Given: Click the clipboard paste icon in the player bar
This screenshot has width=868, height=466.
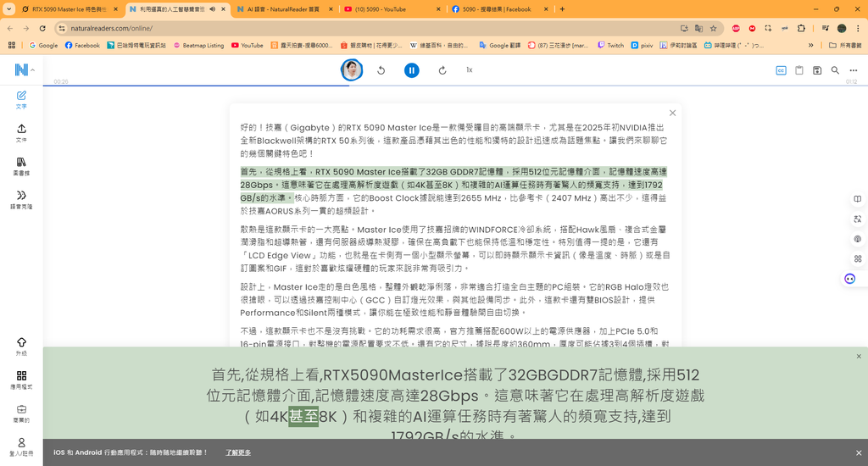Looking at the screenshot, I should (798, 70).
